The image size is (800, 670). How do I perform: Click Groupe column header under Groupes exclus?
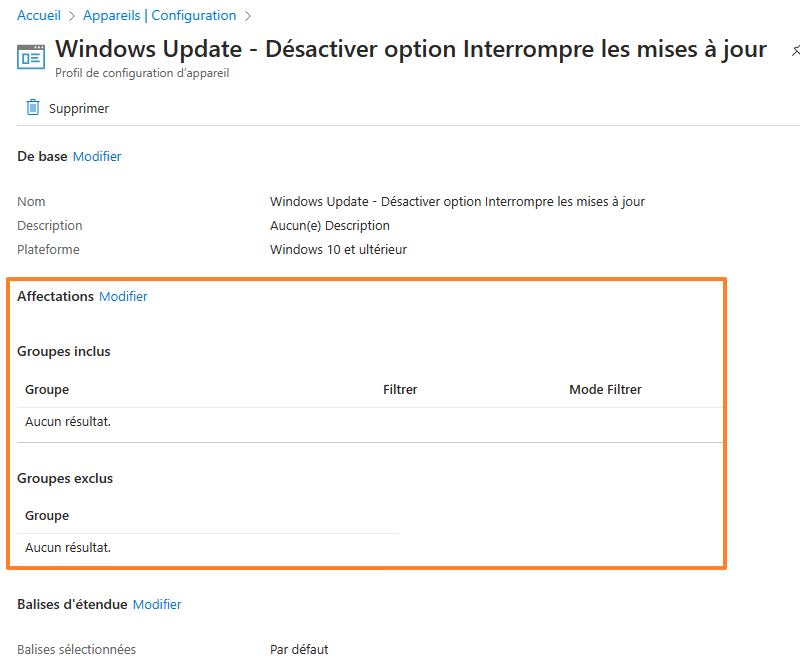pos(47,516)
